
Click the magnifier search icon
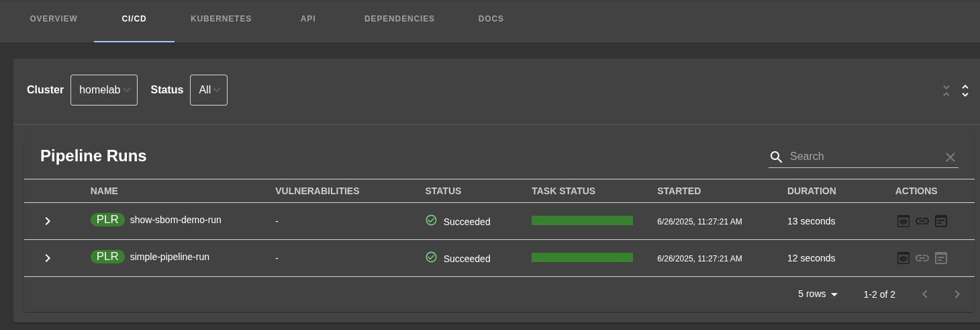776,157
